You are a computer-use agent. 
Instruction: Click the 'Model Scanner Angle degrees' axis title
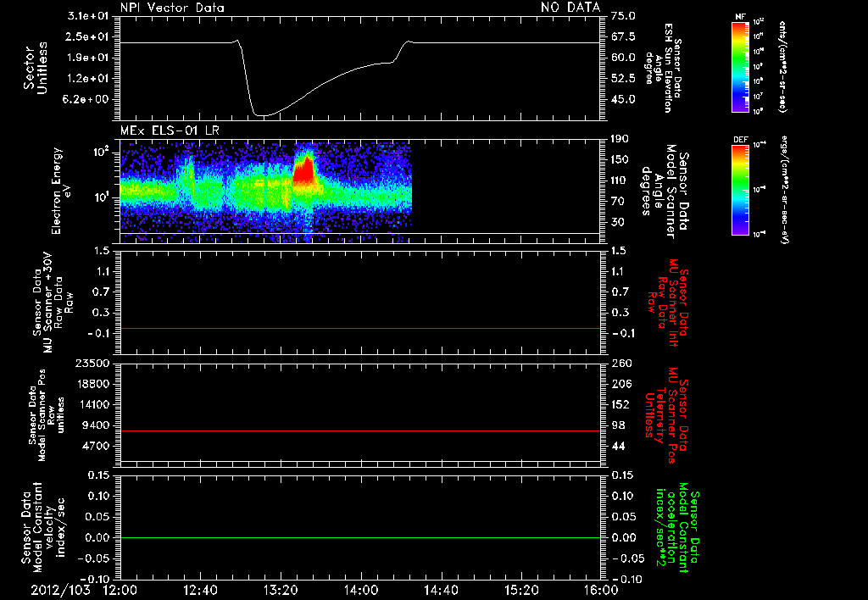[665, 192]
